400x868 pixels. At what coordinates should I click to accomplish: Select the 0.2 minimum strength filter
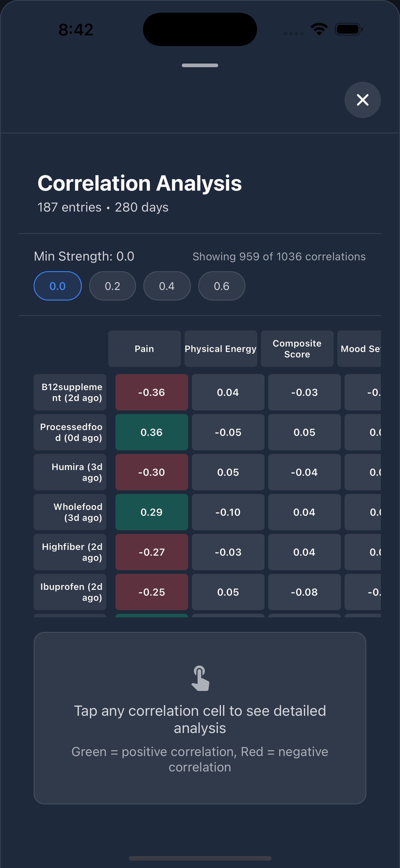point(112,286)
